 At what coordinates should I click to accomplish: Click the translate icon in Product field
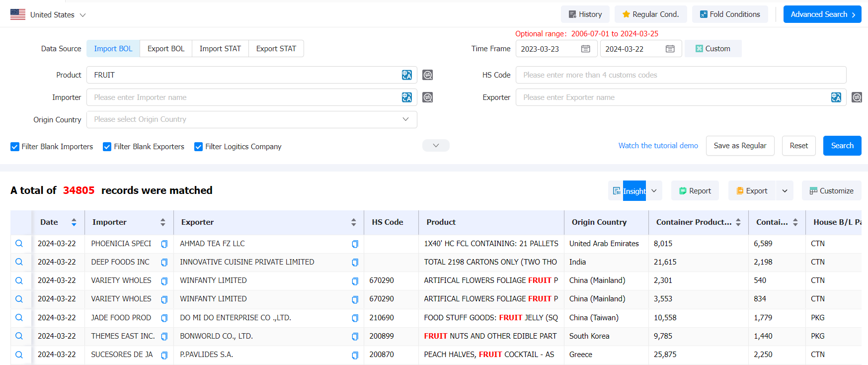[406, 75]
